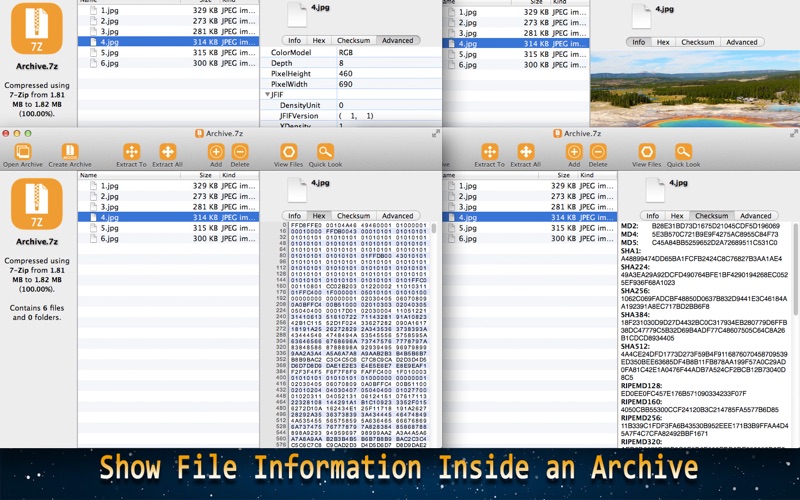800x500 pixels.
Task: Select Info tab in landscape preview window
Action: click(639, 42)
